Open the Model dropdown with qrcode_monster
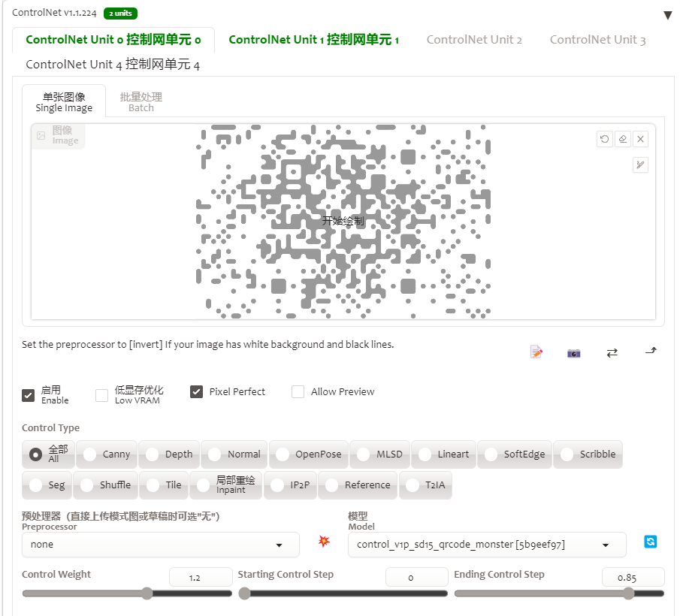The image size is (680, 616). pyautogui.click(x=487, y=545)
